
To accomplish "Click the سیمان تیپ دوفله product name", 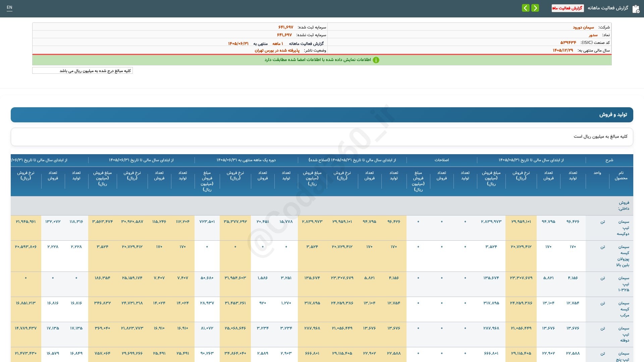I will click(x=624, y=334).
